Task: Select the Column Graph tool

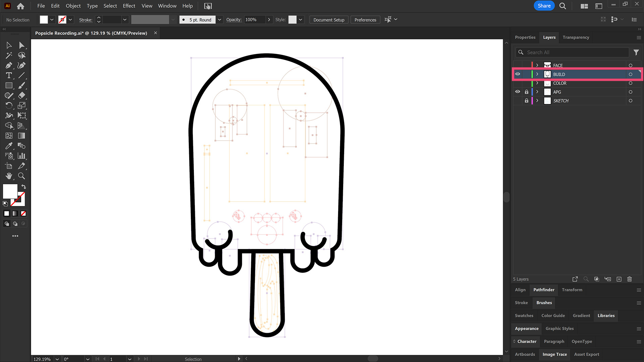Action: [21, 156]
